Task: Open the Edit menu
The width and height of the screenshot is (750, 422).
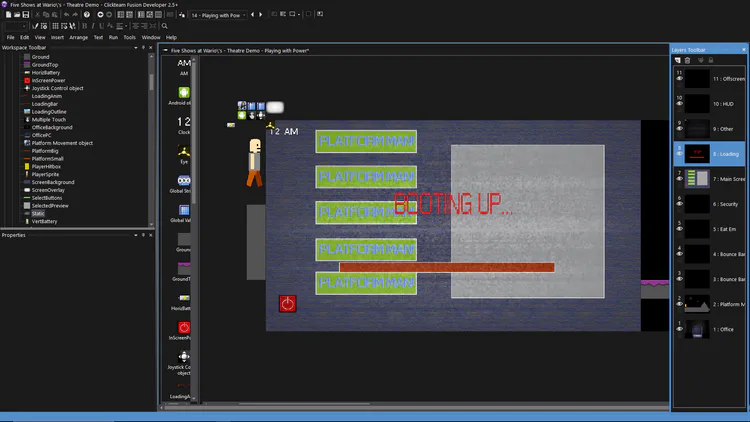Action: click(x=24, y=37)
